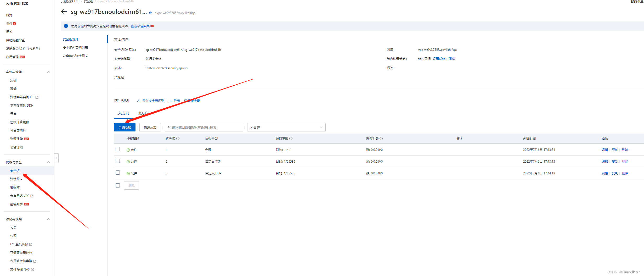Screen dimensions: 644x276
Task: Click the import icon before 导入安全组规则
Action: (x=139, y=101)
